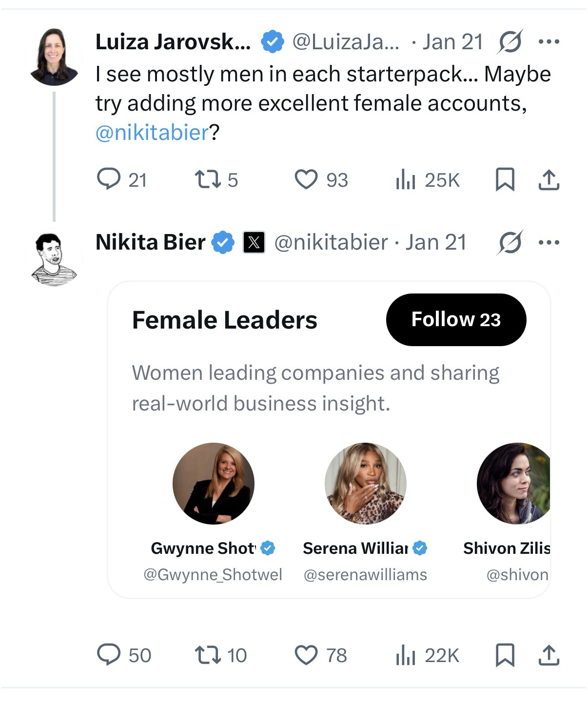Share Nikita Bier's reply
Screen dimensions: 588x704
pyautogui.click(x=549, y=655)
